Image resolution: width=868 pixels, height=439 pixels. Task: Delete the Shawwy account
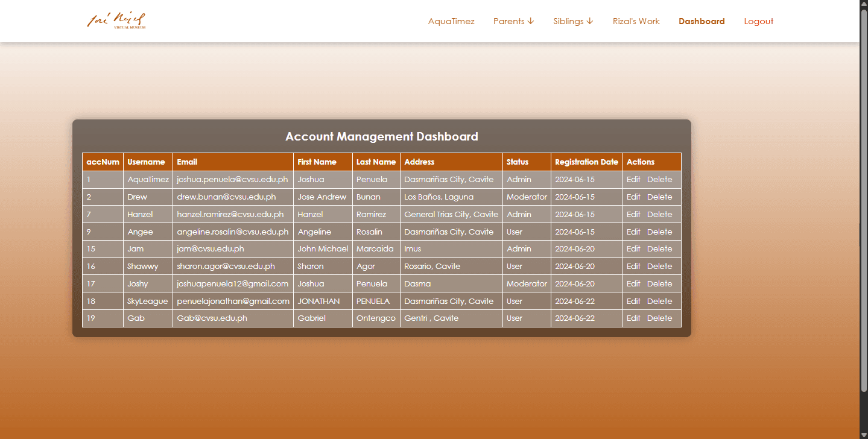pos(659,266)
